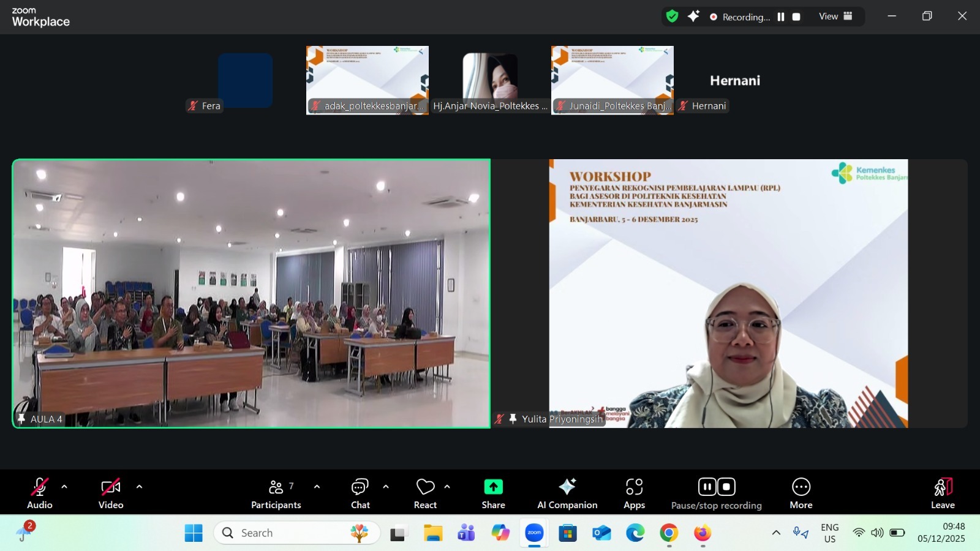Click Pause/stop recording in the toolbar

pos(716,493)
